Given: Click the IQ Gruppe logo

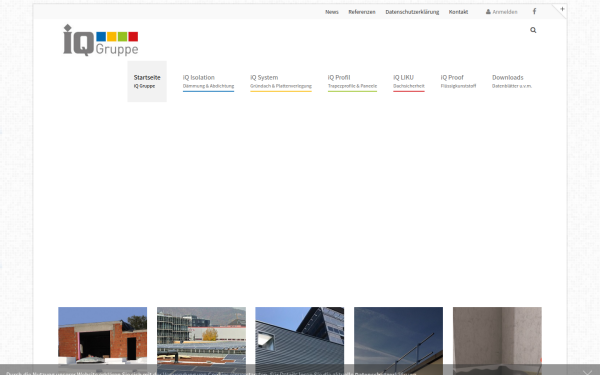Looking at the screenshot, I should [101, 40].
